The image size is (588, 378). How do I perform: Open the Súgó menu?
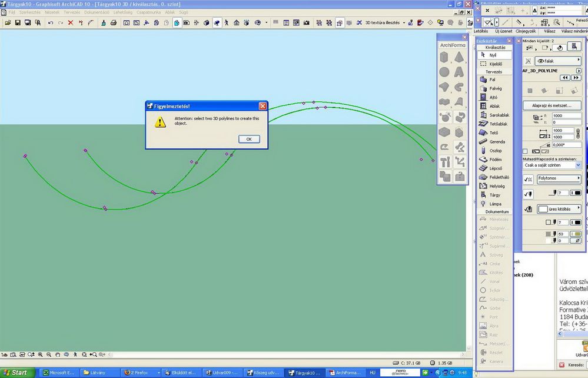[184, 12]
